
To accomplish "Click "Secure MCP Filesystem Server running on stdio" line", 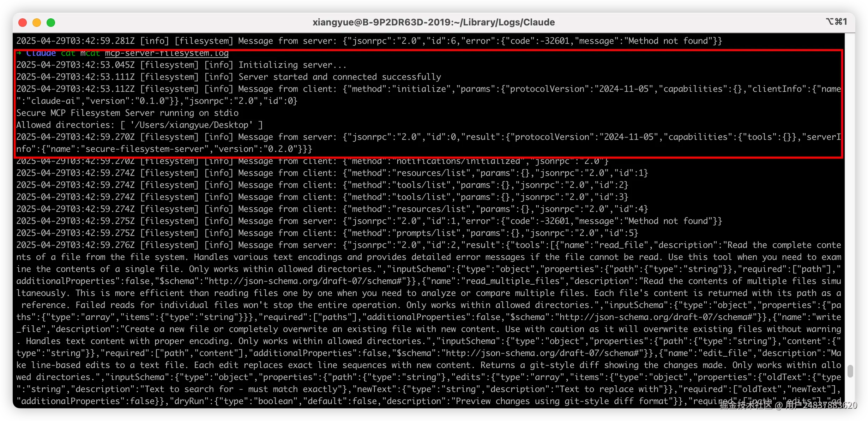I will pyautogui.click(x=127, y=113).
